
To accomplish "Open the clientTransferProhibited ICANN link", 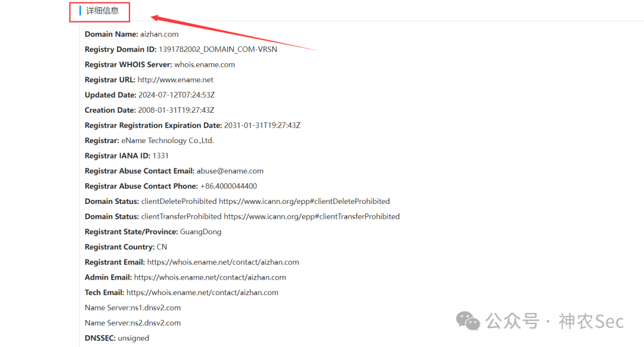I will point(312,216).
